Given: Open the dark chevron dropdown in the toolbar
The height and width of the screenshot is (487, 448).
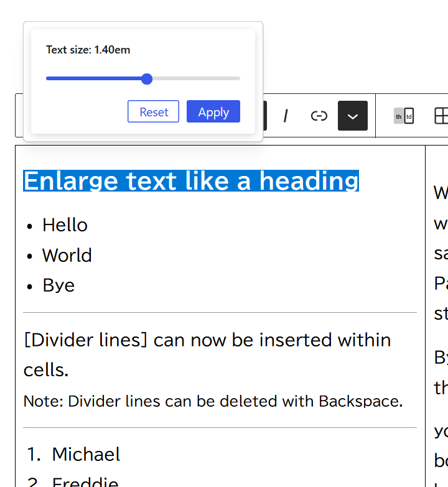Looking at the screenshot, I should 353,116.
